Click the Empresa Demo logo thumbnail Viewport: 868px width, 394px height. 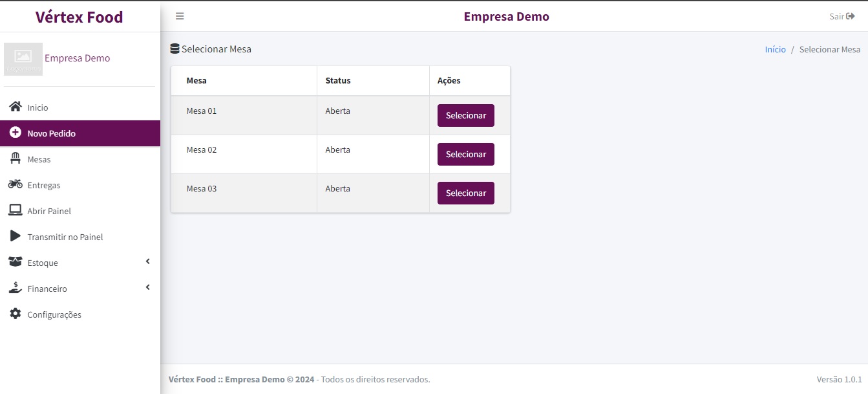tap(23, 59)
